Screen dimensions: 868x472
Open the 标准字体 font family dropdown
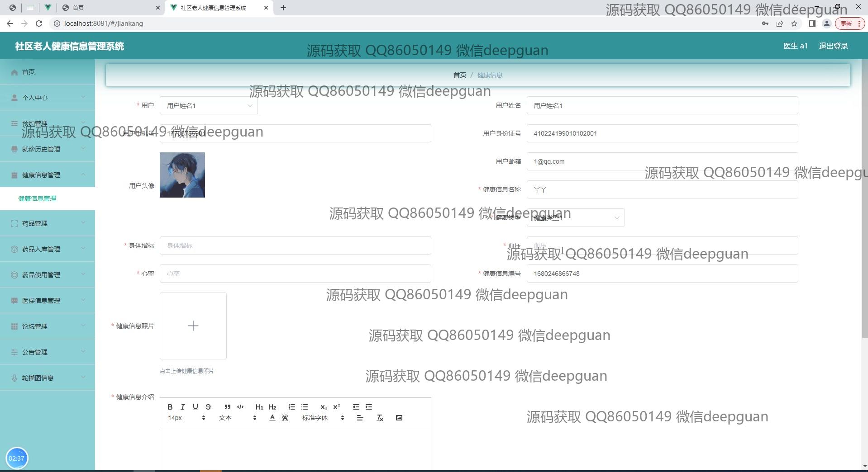tap(323, 418)
